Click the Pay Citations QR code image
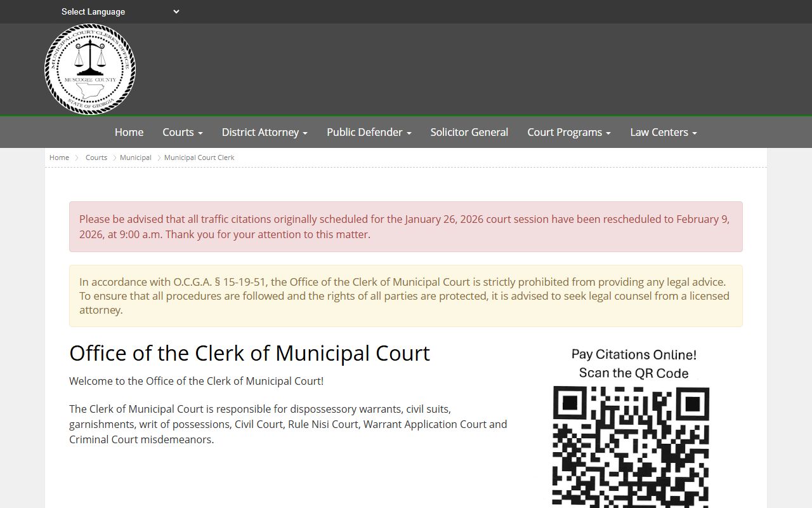 [631, 447]
